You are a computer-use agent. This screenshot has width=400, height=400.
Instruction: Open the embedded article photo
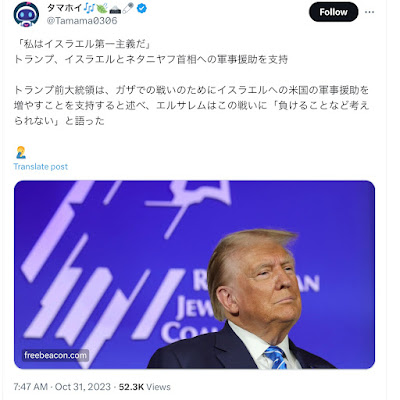194,275
